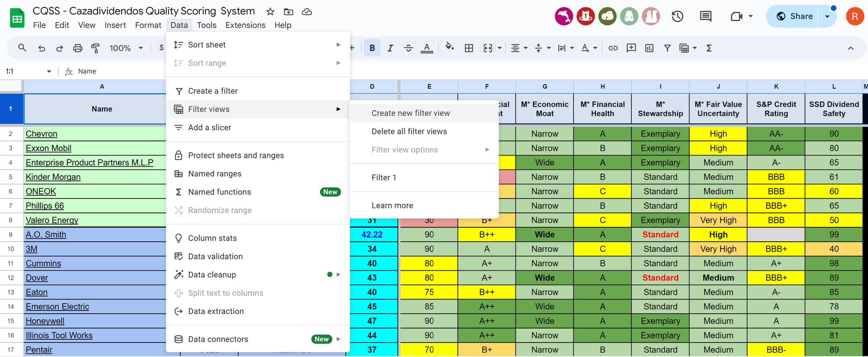
Task: Open the account avatar R
Action: tap(854, 16)
